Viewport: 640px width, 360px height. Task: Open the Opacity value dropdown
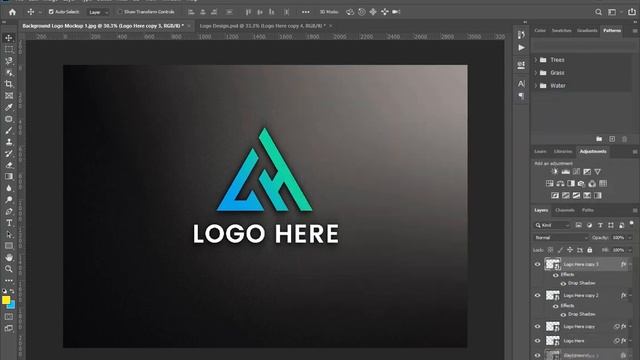click(x=630, y=238)
